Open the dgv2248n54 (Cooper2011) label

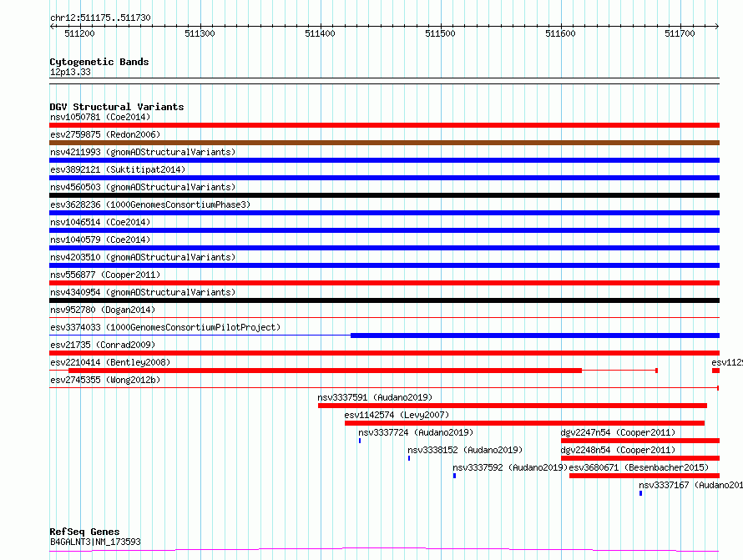point(618,450)
